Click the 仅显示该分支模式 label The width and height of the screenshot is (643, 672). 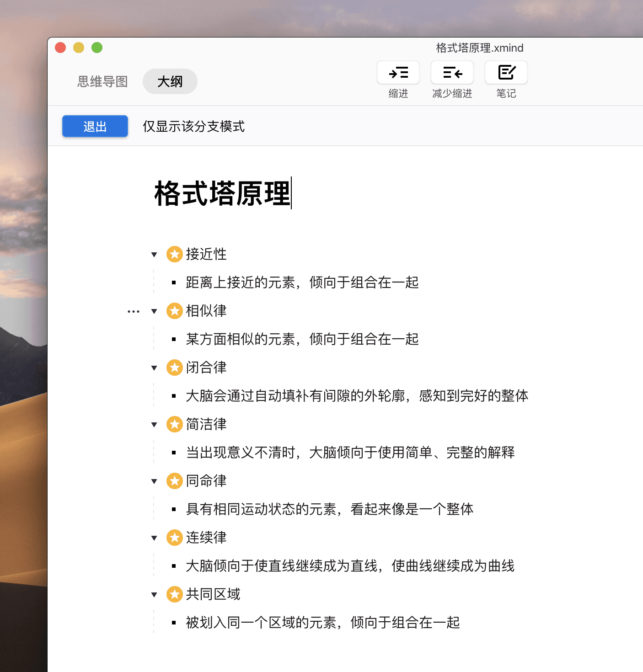[x=193, y=127]
